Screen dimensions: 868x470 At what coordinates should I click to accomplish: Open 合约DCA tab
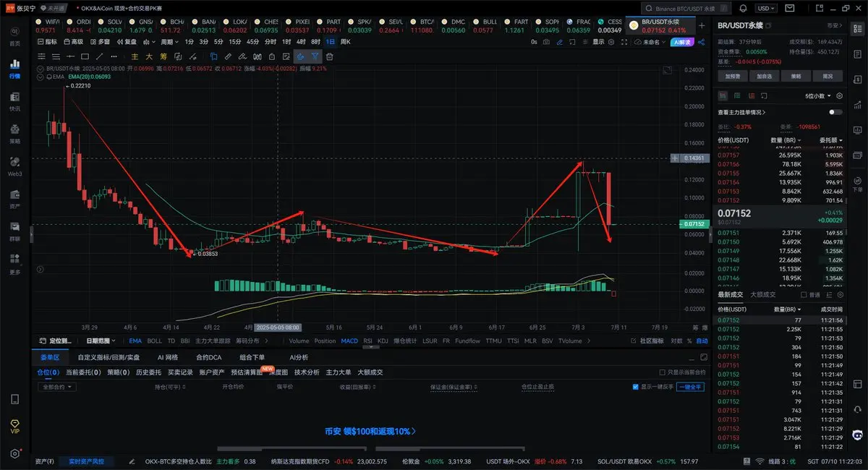pos(208,357)
